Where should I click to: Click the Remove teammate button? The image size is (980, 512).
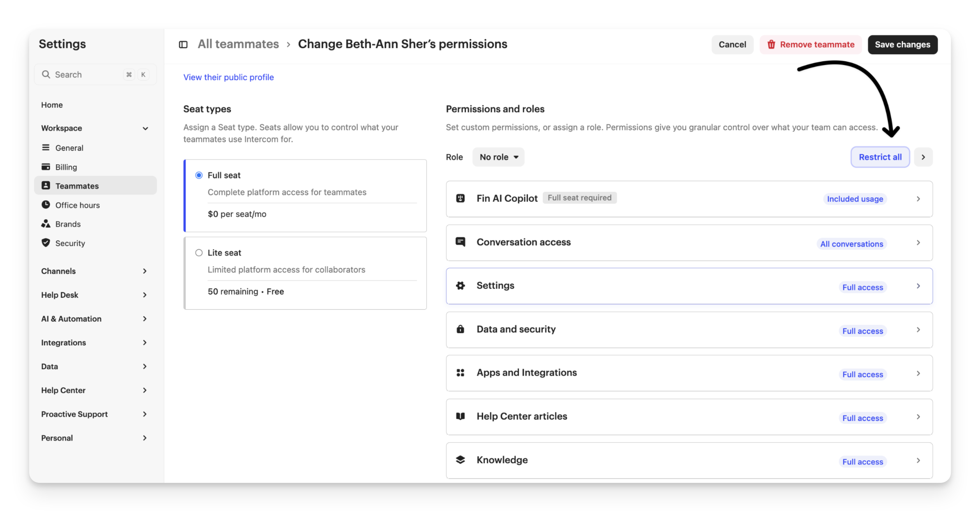[810, 44]
